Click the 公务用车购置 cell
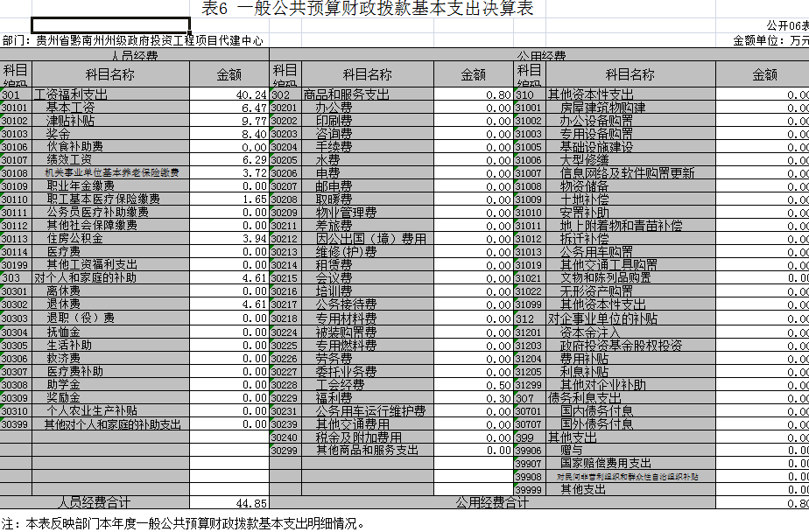Screen dimensions: 809x532 click(630, 252)
